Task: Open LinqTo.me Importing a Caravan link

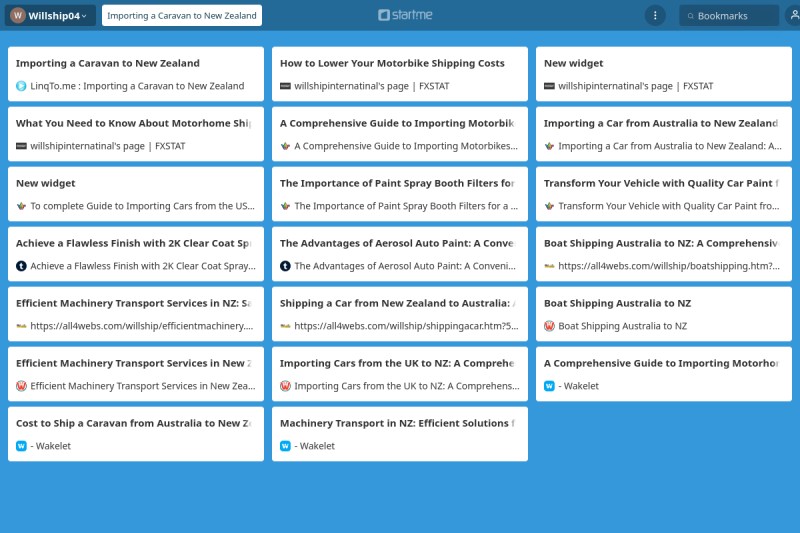Action: point(137,86)
